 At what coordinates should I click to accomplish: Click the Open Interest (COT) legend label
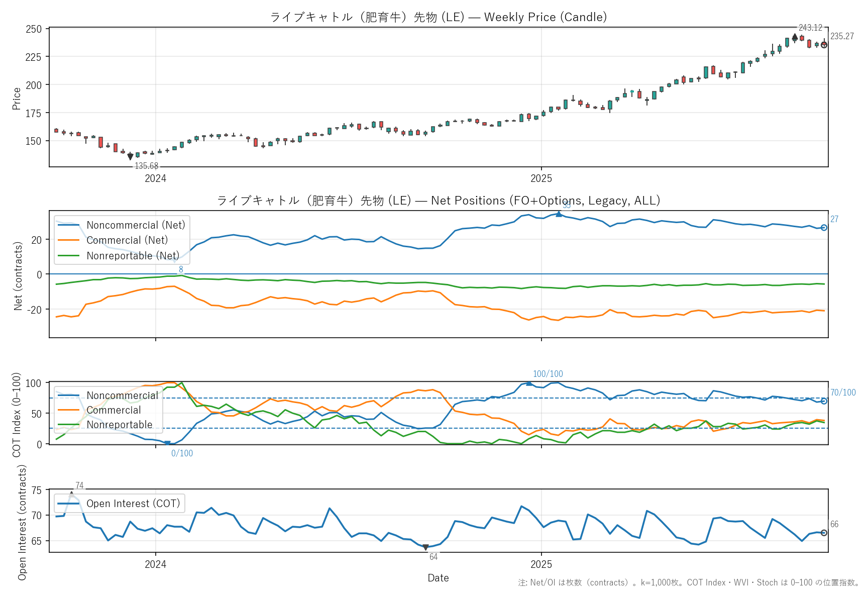[x=133, y=504]
